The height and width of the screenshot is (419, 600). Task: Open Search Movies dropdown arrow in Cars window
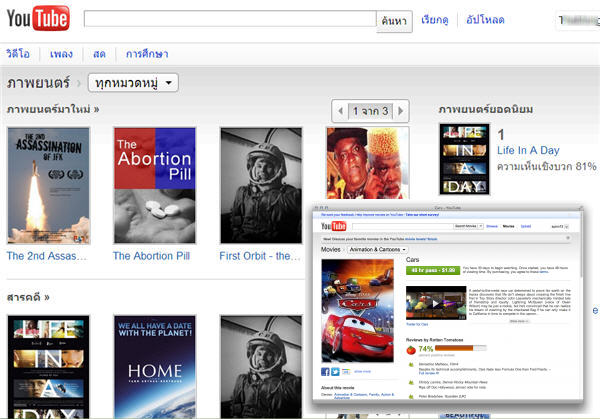click(481, 226)
